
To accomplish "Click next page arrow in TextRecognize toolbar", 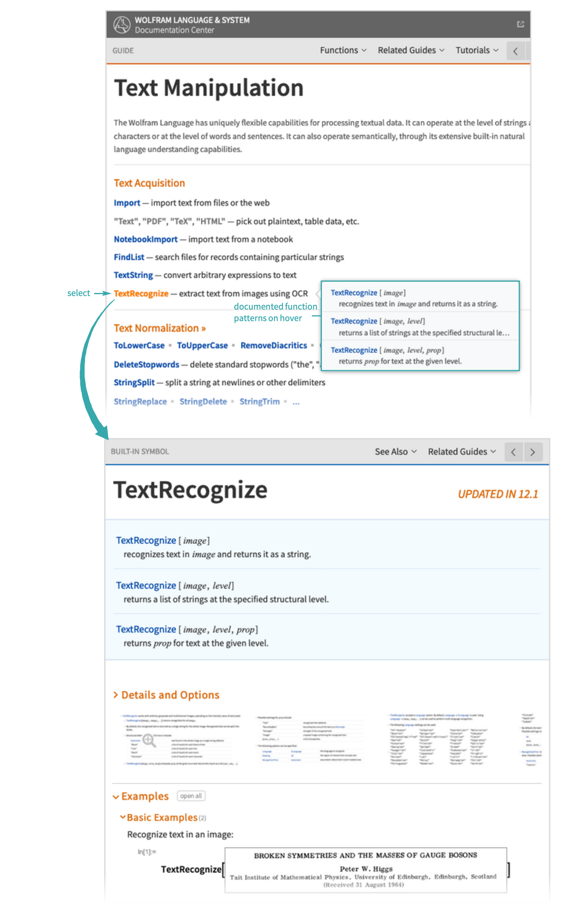I will [x=533, y=452].
